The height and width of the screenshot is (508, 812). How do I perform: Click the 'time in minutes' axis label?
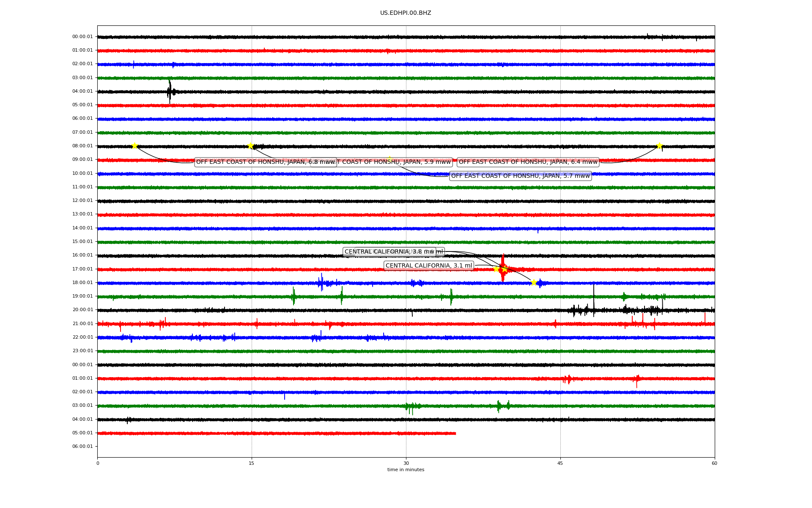pyautogui.click(x=406, y=470)
